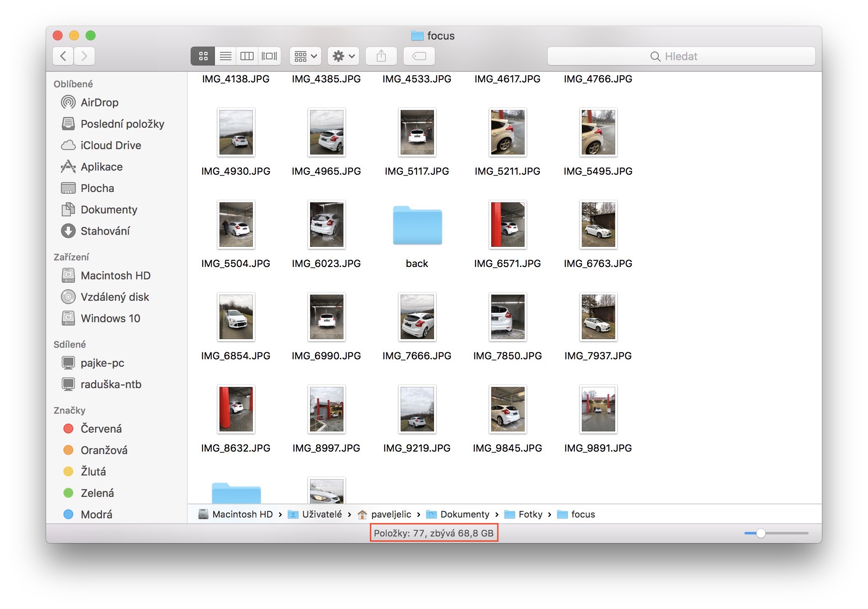Image resolution: width=868 pixels, height=609 pixels.
Task: Click Fotky in the path bar
Action: (530, 514)
